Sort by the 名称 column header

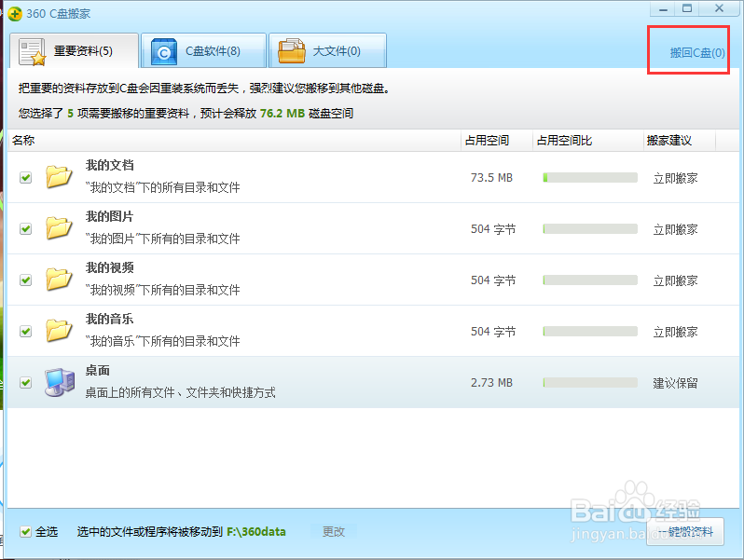click(234, 141)
